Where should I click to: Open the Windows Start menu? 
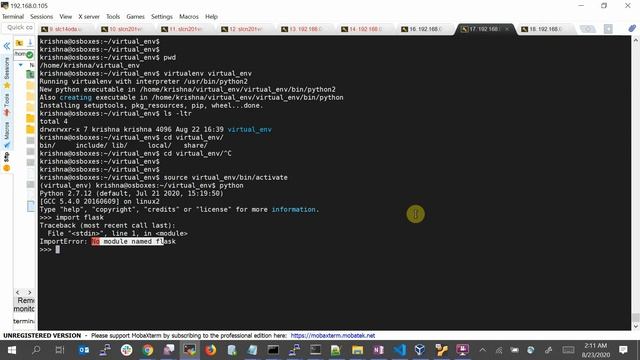tap(12, 350)
